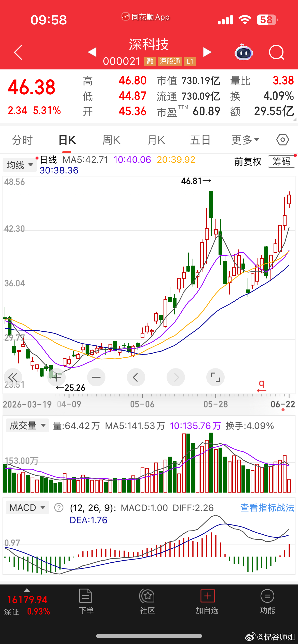Open the 成交量 indicator dropdown
Viewport: 298px width, 644px height.
[27, 426]
